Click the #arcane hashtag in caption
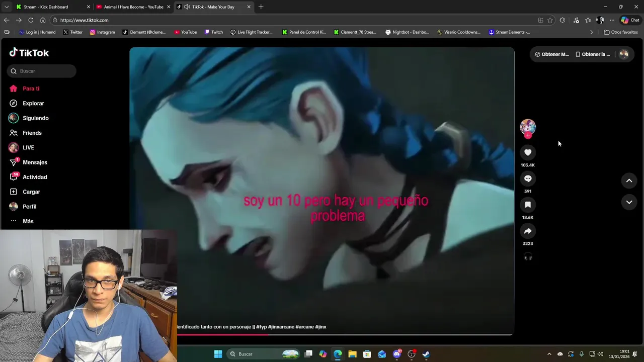The image size is (644, 362). point(304,327)
